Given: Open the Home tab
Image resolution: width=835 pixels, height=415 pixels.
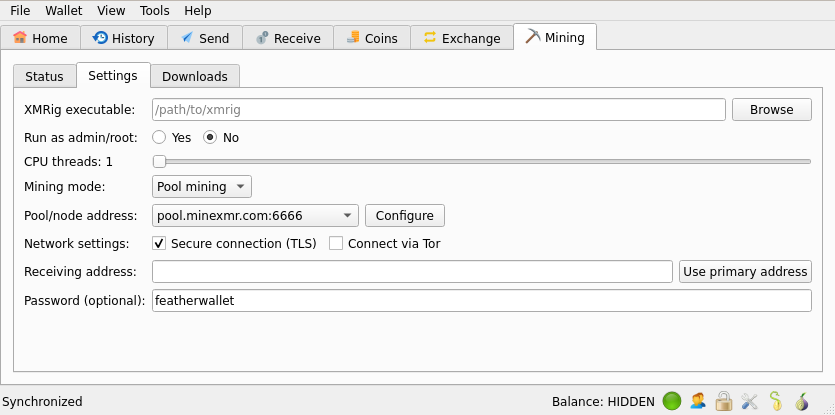Looking at the screenshot, I should pyautogui.click(x=40, y=38).
